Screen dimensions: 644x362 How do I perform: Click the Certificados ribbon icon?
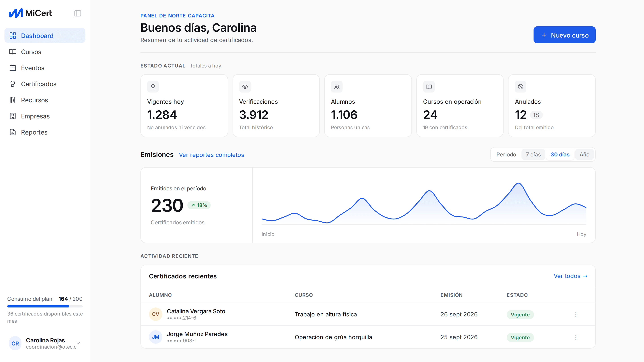point(13,84)
